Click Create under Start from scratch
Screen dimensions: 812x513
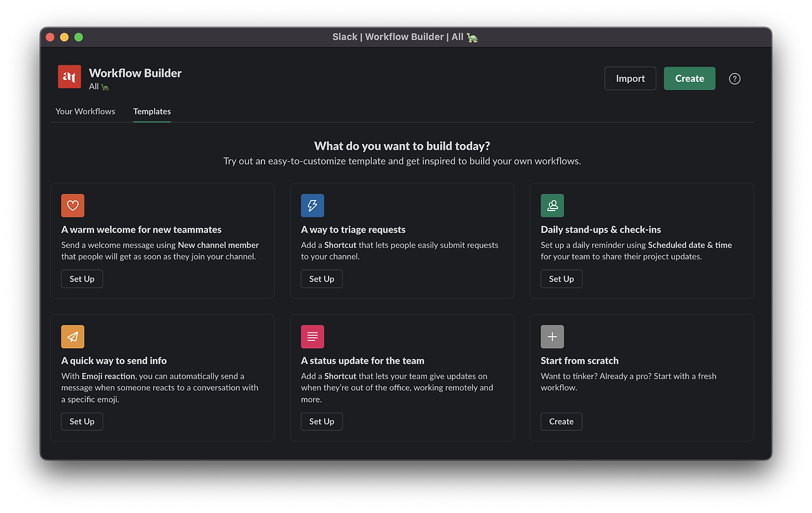coord(561,422)
